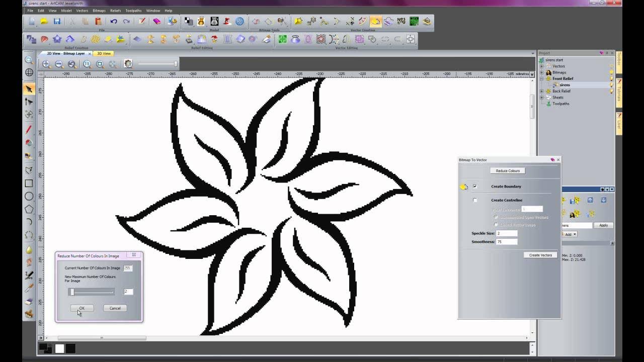
Task: Select the Eraser tool in left toolbar
Action: coord(29,301)
